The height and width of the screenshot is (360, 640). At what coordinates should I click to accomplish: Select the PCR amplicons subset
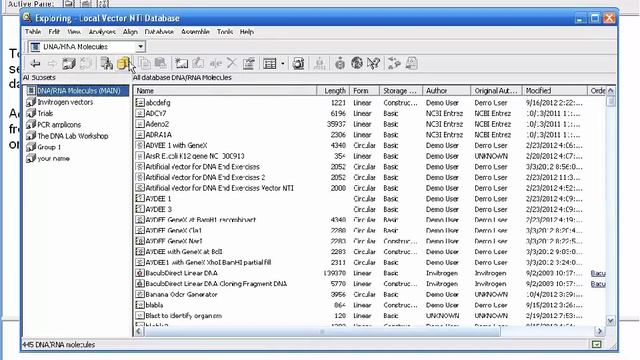pos(54,124)
